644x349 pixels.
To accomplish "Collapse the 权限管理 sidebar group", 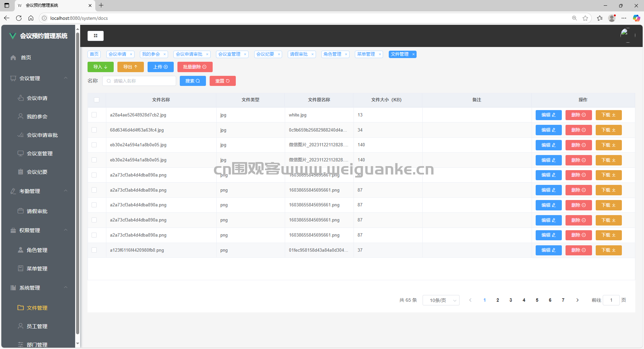I will click(x=66, y=230).
